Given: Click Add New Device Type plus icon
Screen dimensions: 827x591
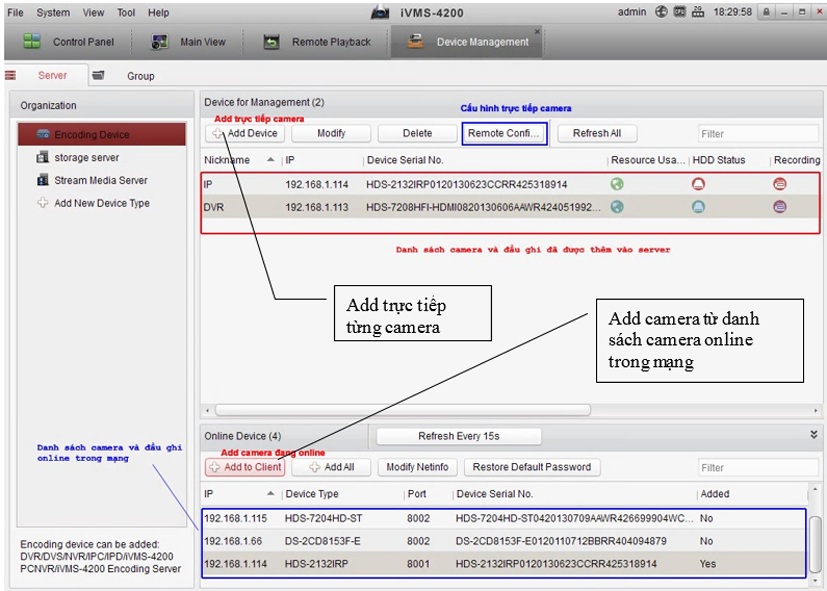Looking at the screenshot, I should 43,203.
